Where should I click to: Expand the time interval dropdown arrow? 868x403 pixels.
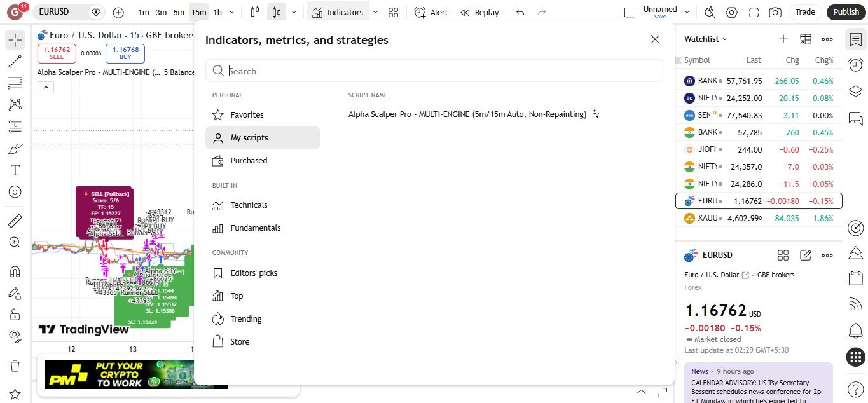(x=231, y=12)
